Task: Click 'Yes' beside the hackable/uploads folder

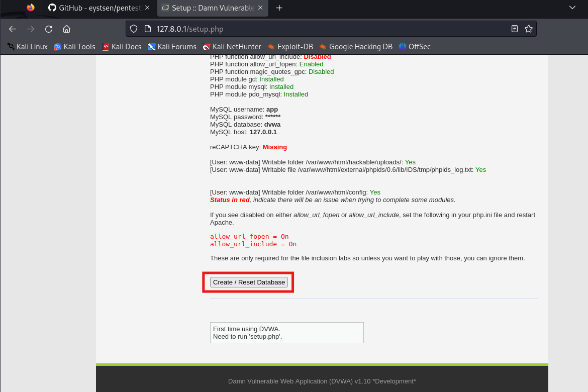Action: pos(410,162)
